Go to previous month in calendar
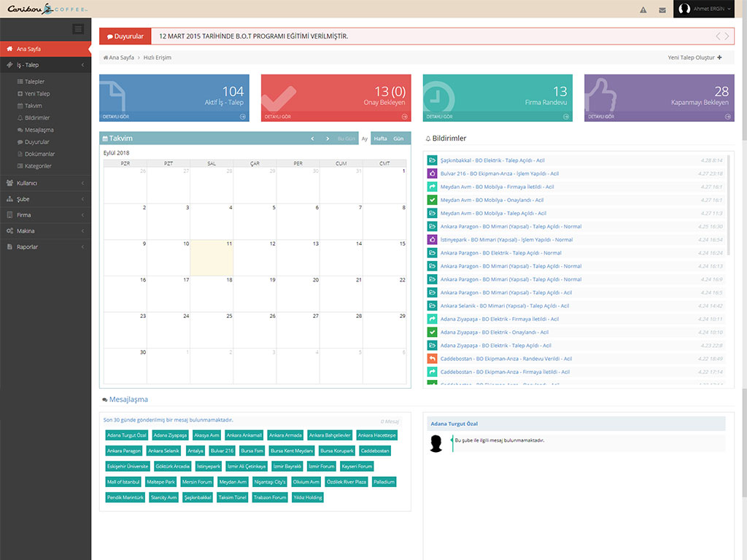The image size is (747, 560). click(312, 139)
